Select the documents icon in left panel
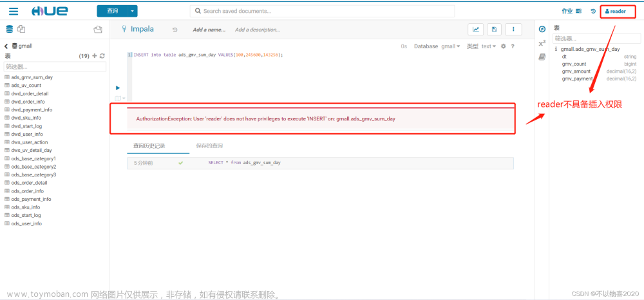 (x=21, y=29)
